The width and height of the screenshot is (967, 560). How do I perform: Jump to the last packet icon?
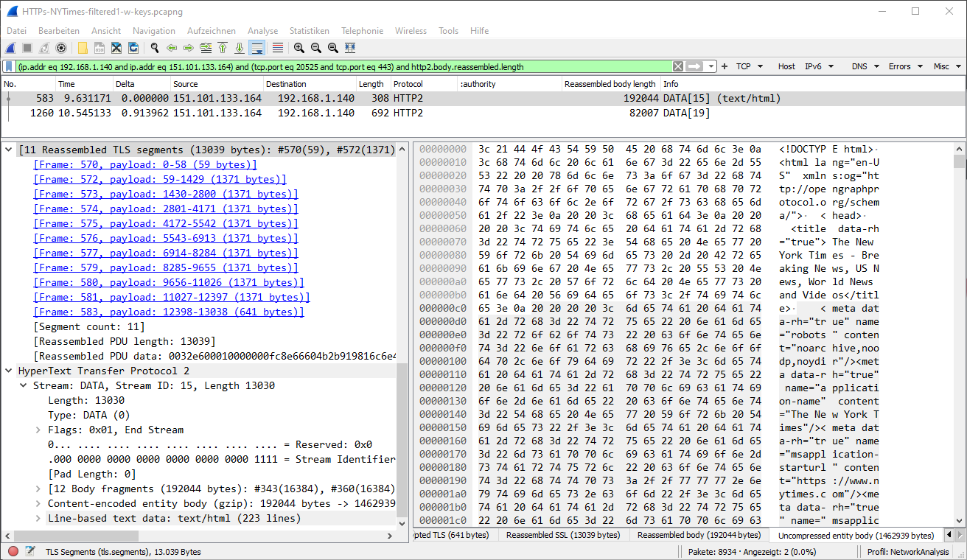240,48
